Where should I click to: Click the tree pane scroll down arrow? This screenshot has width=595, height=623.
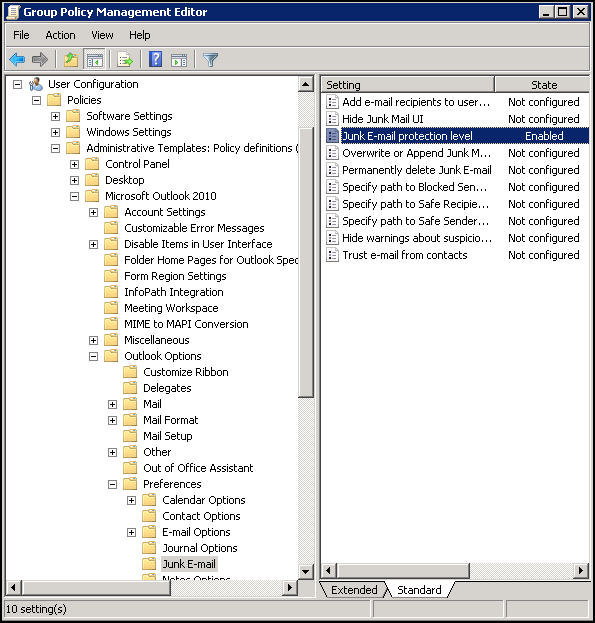(x=305, y=572)
